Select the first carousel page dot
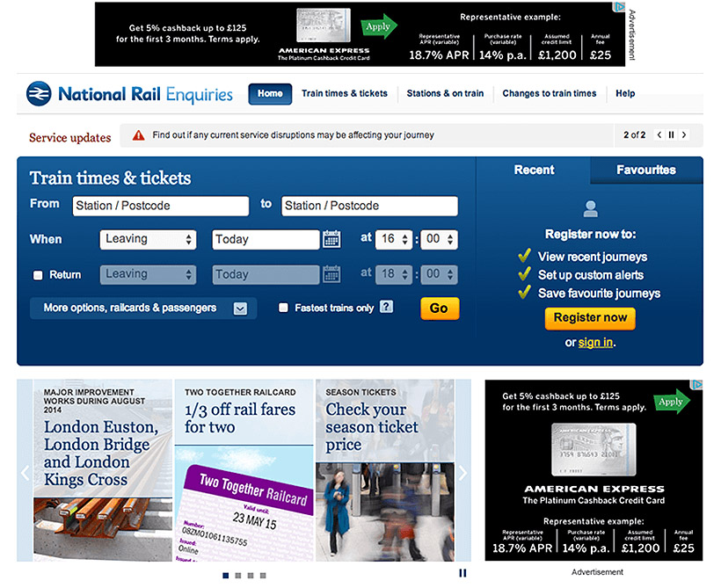 pyautogui.click(x=225, y=575)
